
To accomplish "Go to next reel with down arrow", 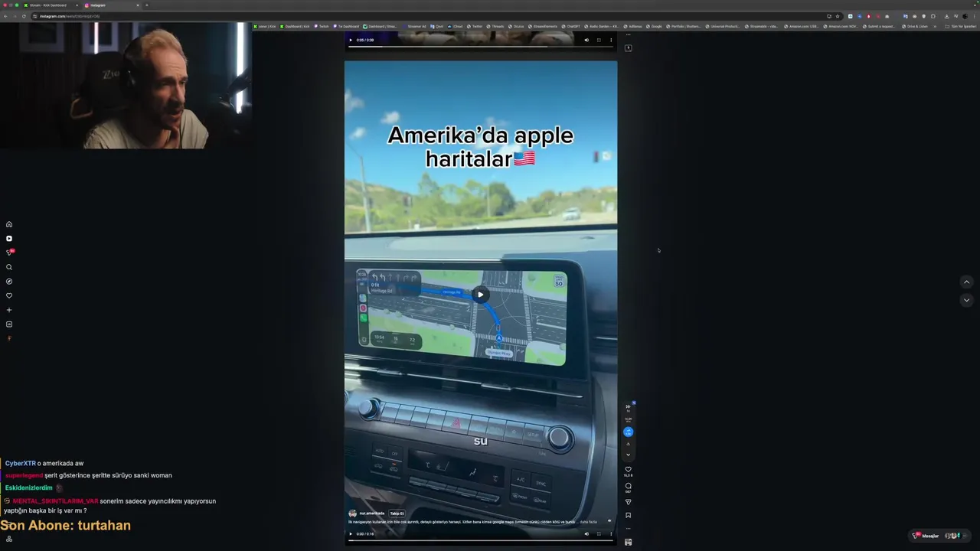I will coord(966,300).
